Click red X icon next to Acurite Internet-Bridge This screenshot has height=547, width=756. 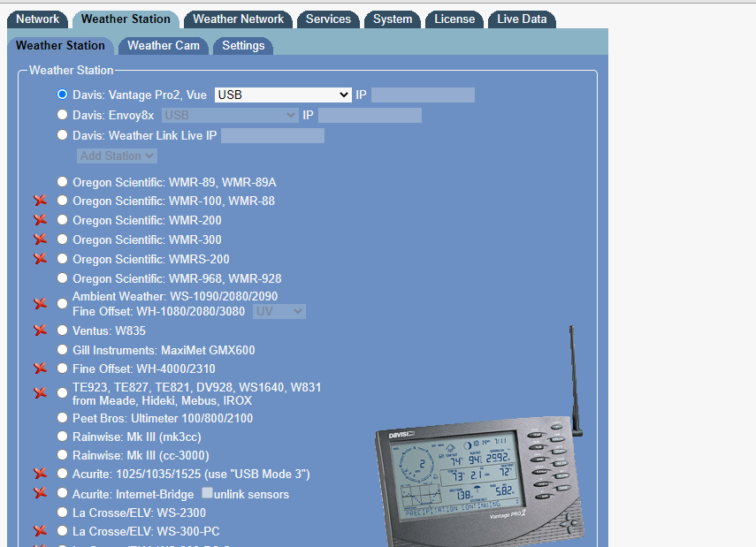40,493
